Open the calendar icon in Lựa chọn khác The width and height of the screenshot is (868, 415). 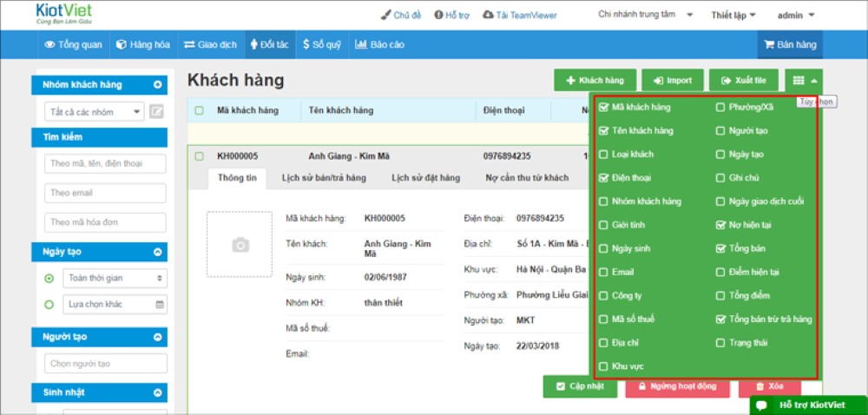tap(160, 305)
